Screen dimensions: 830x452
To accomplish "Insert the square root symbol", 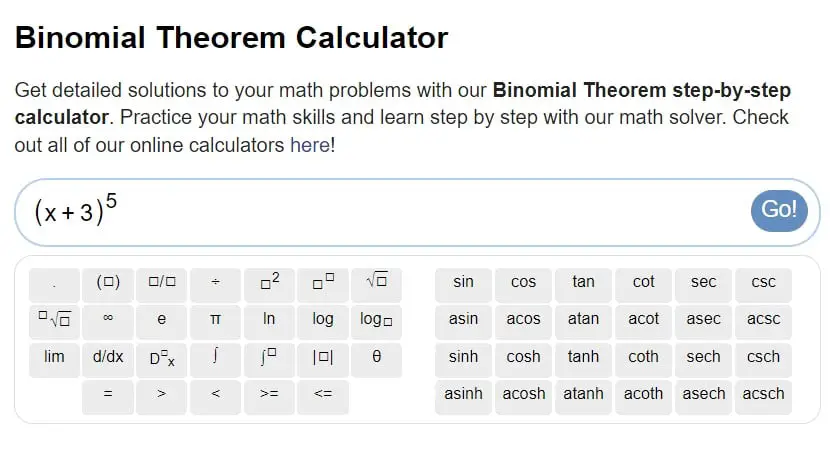I will (376, 282).
